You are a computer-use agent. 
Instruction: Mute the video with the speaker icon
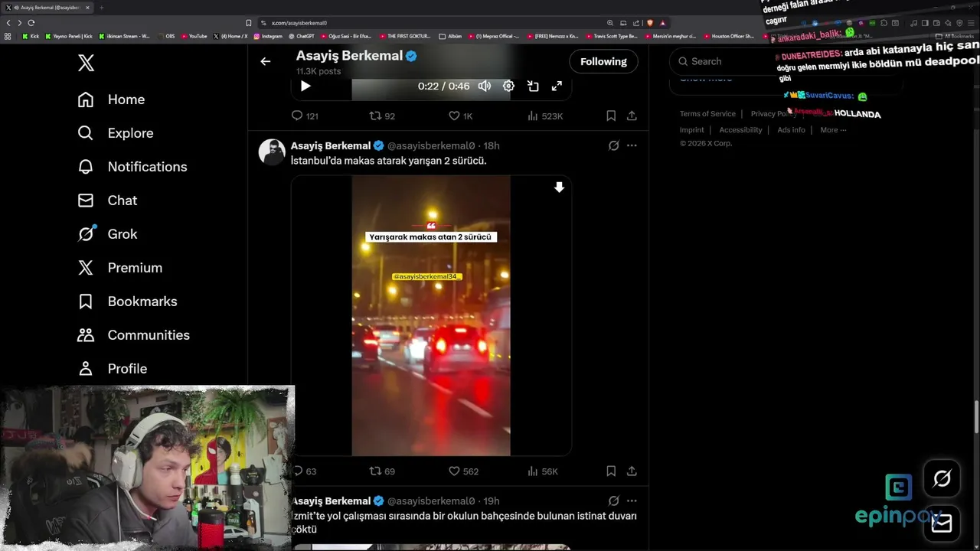click(485, 86)
